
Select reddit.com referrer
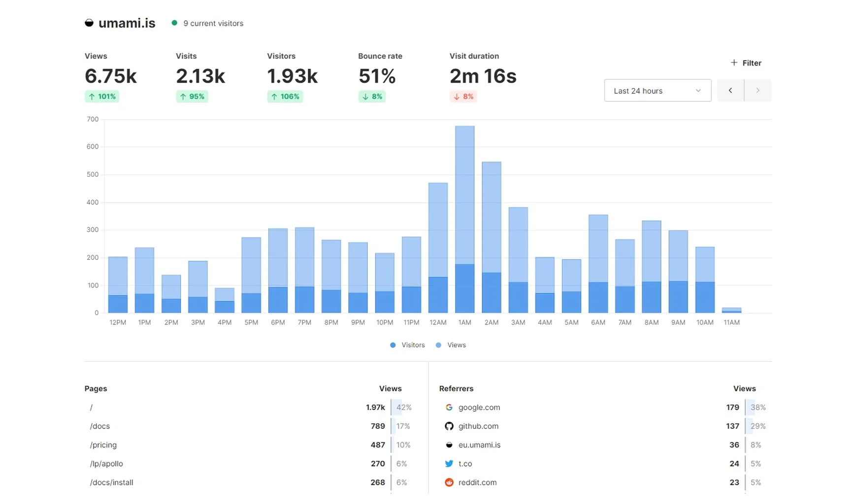477,482
